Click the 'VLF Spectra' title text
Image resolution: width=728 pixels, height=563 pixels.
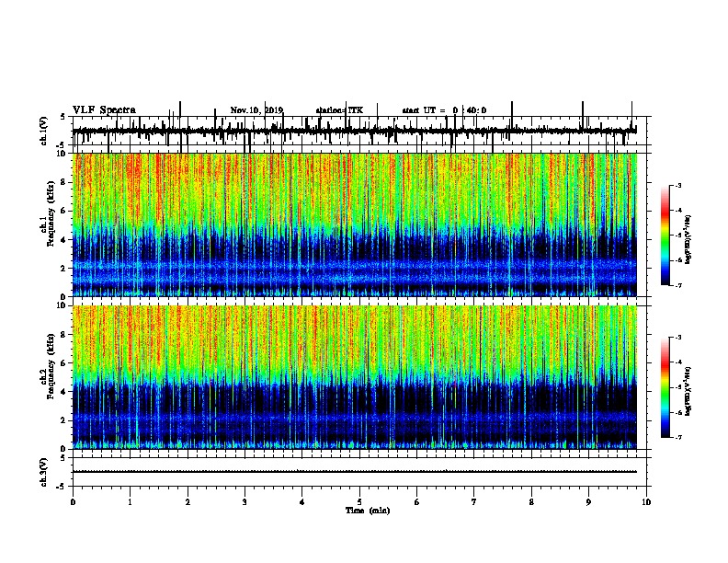[104, 110]
